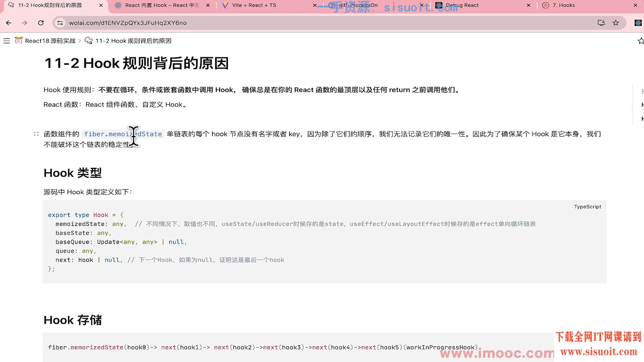Click the Hook 类型 heading
This screenshot has height=362, width=644.
point(72,173)
